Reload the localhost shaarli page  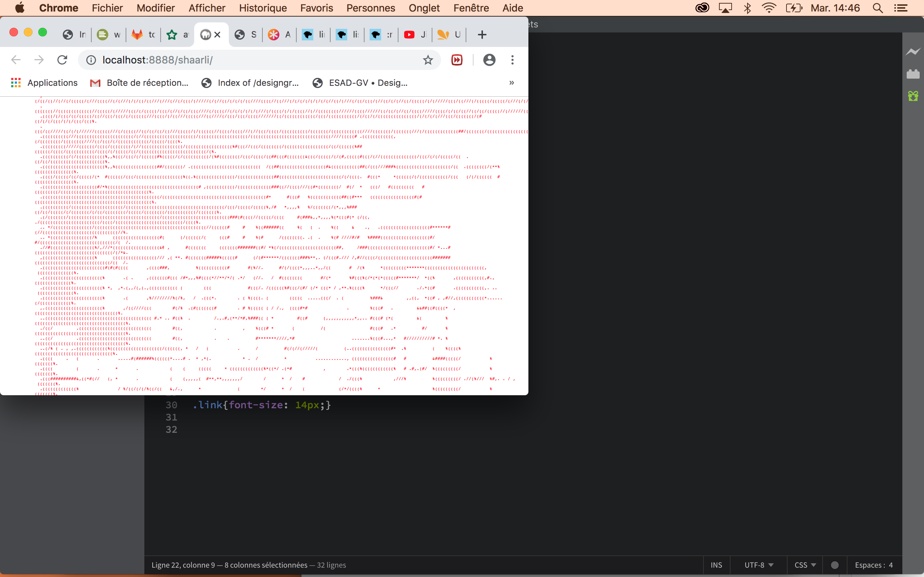click(62, 60)
